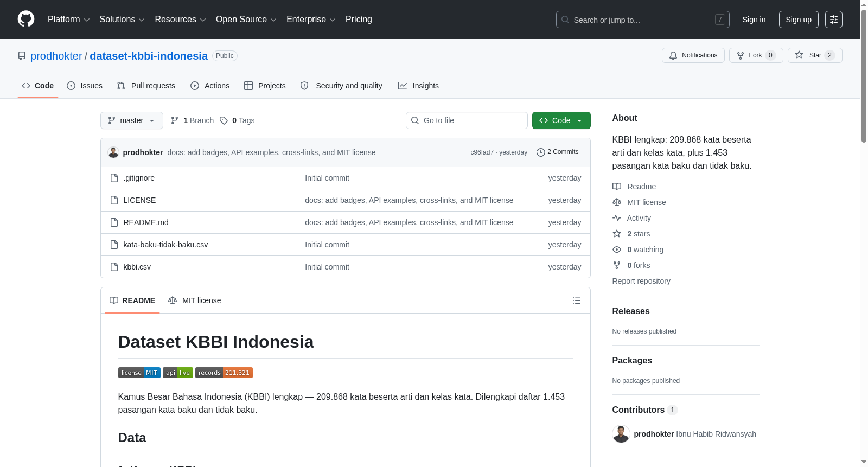Click the pulse icon beside Activity
This screenshot has height=467, width=868.
pyautogui.click(x=617, y=218)
